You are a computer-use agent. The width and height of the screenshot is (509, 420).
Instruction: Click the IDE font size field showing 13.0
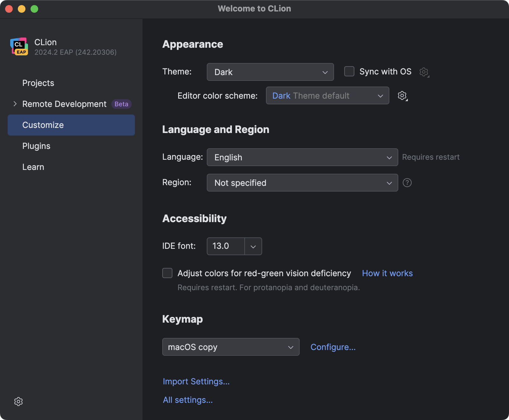225,246
